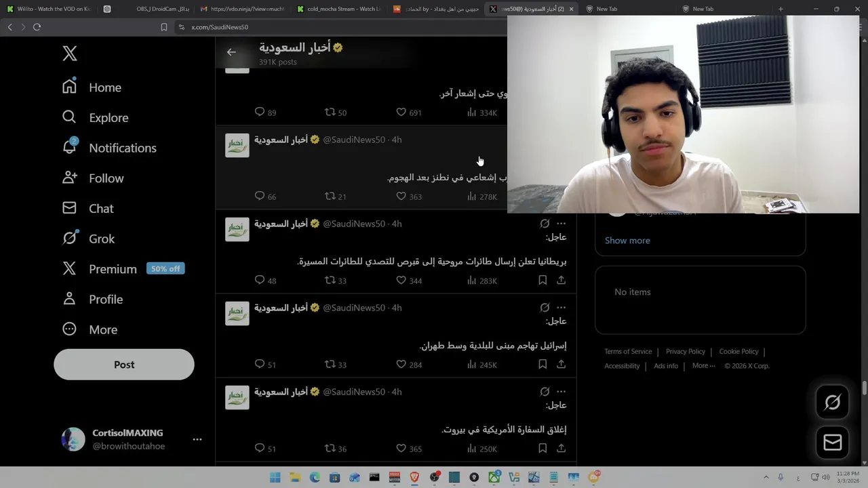Open the X logo home link
868x488 pixels.
coord(70,54)
